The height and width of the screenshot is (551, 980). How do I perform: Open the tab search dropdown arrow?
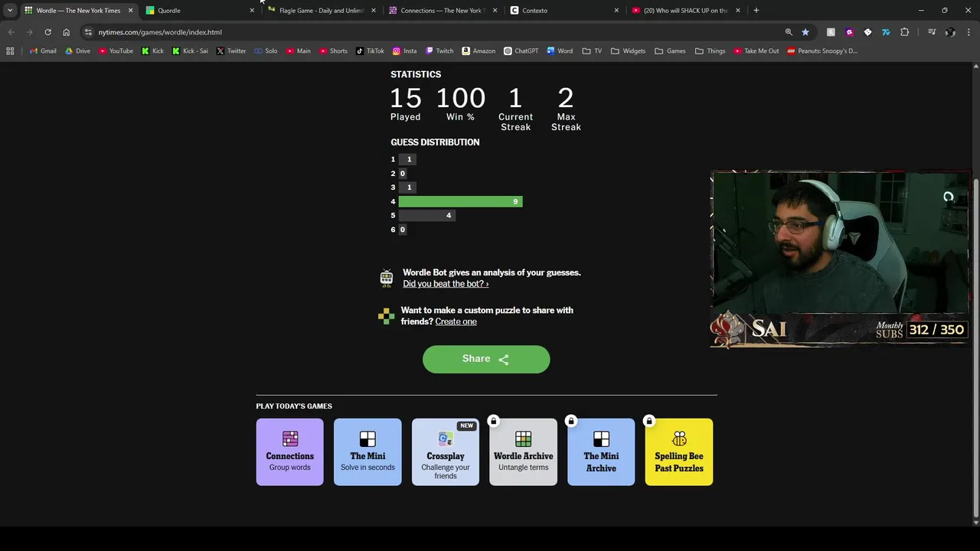9,10
